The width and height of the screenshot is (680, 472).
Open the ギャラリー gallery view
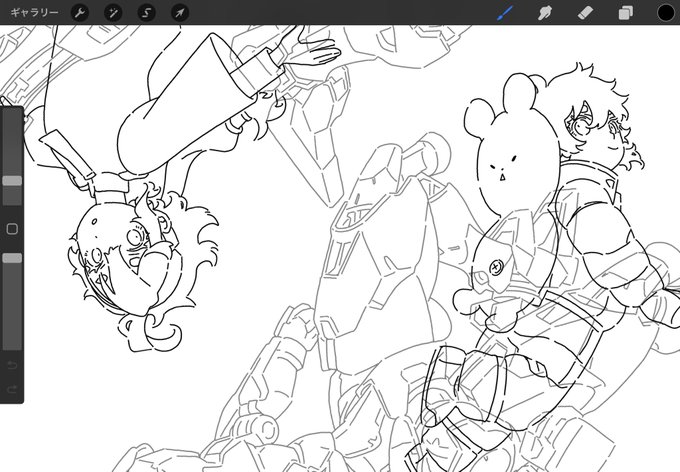(34, 13)
